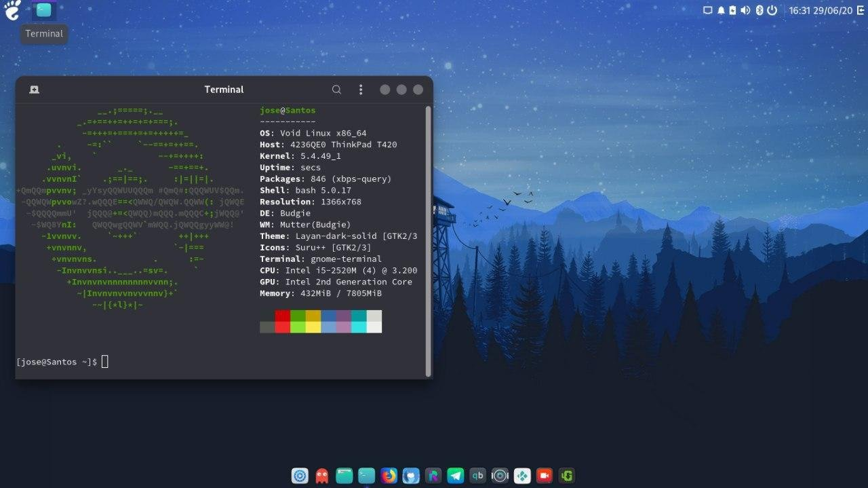
Task: Click the 'Memory: 432MiB / 7805MiB' line
Action: 321,294
